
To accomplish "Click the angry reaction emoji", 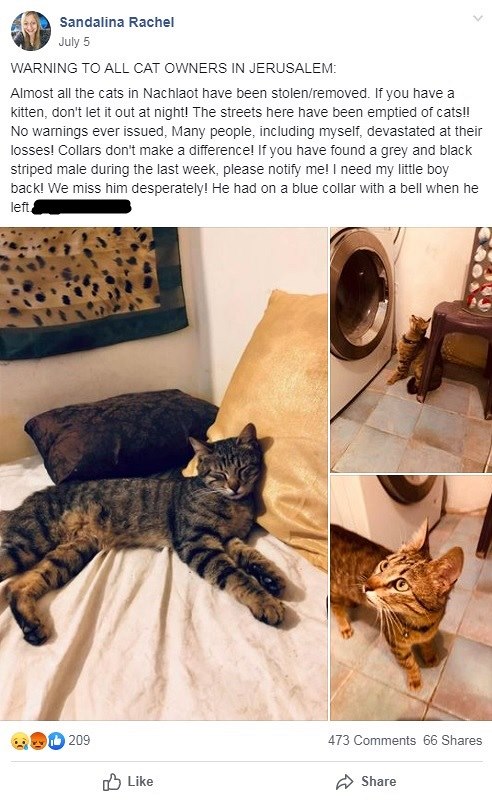I will coord(38,741).
